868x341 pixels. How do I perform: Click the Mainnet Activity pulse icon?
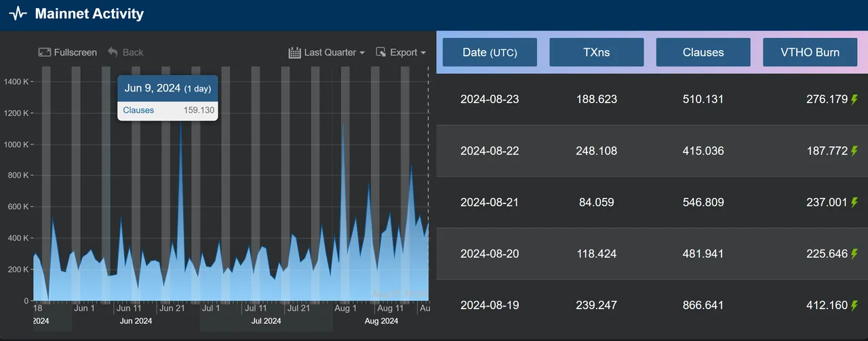tap(18, 13)
